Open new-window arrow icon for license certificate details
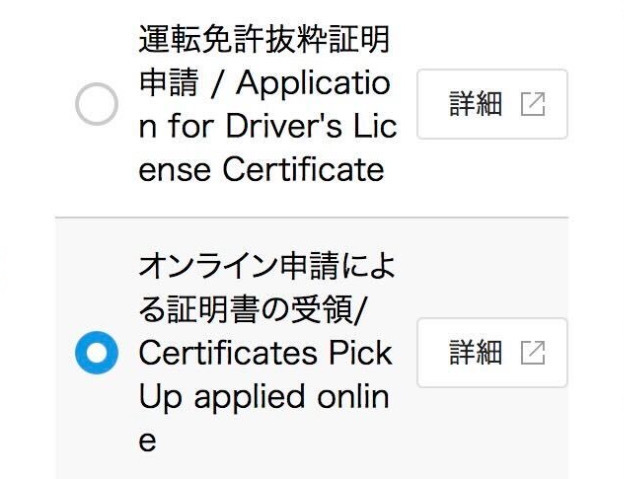This screenshot has height=479, width=624. click(x=533, y=104)
